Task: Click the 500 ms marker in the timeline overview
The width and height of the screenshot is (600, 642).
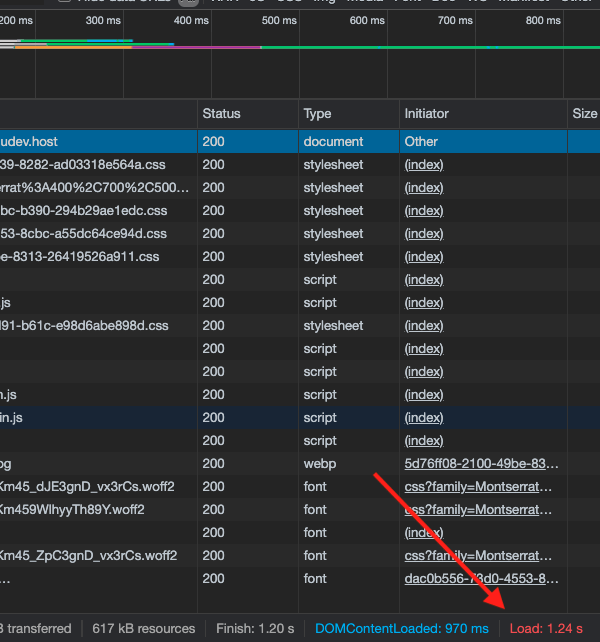Action: coord(279,20)
